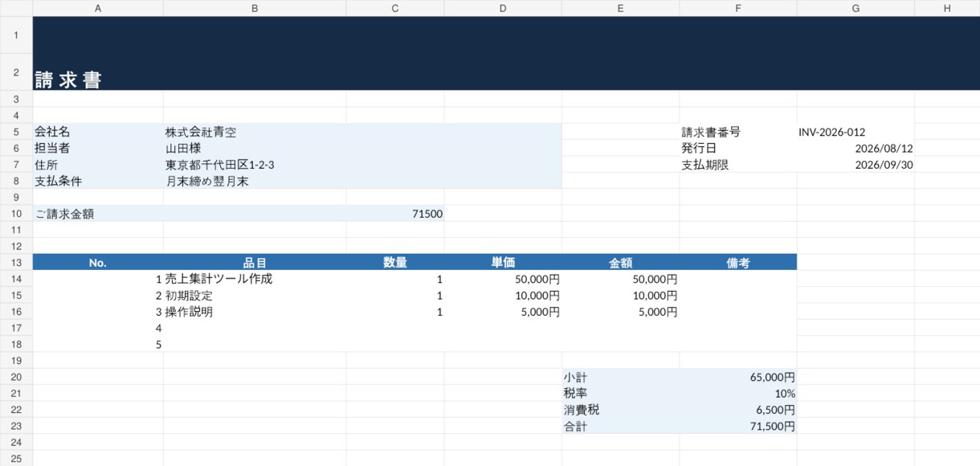
Task: Click the 10% tax rate cell
Action: click(738, 394)
